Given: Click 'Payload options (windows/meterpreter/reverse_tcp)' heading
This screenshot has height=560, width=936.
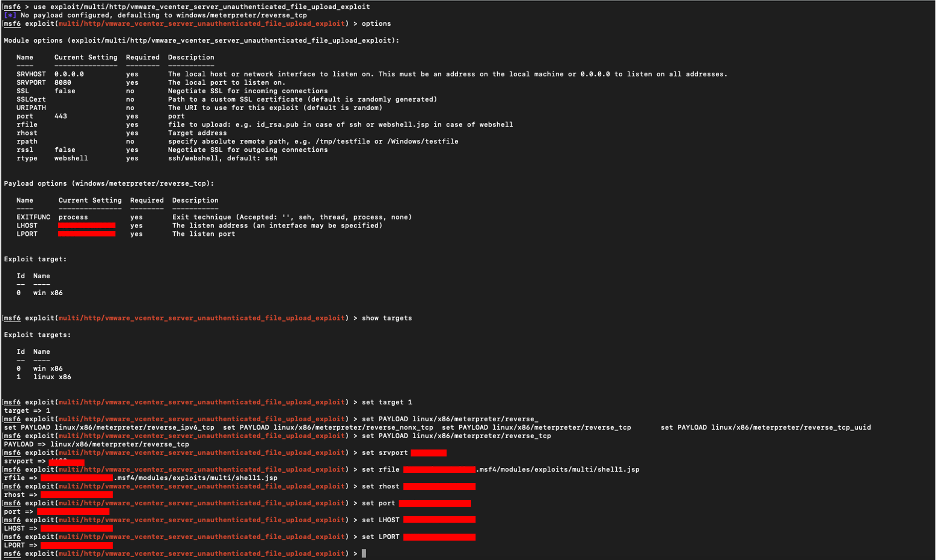Looking at the screenshot, I should [x=109, y=184].
